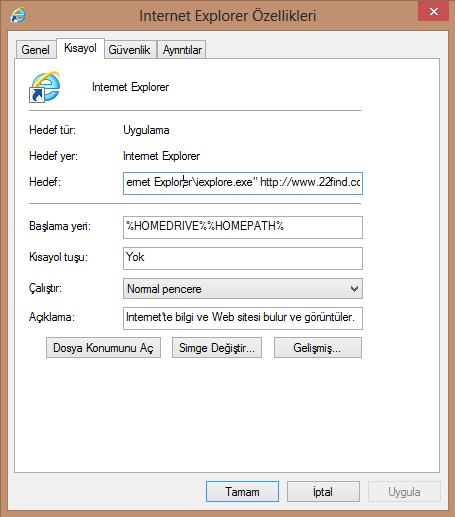This screenshot has width=455, height=517.
Task: Open the Güvenlik tab
Action: point(130,50)
